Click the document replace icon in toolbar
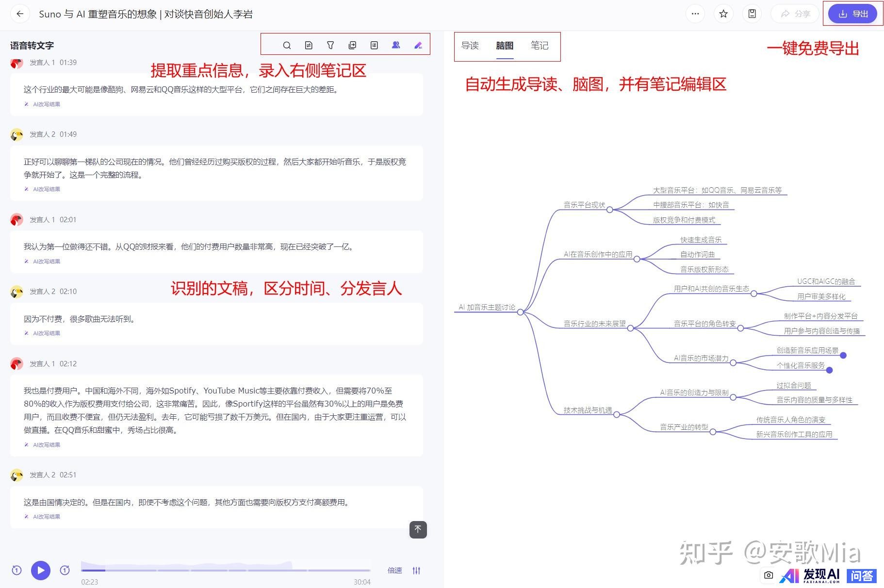Screen dimensions: 884x588 (309, 45)
